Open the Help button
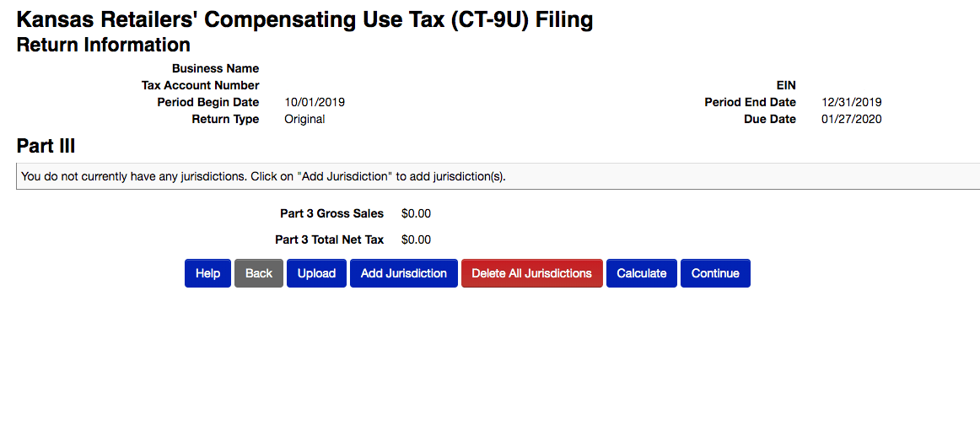The image size is (980, 425). (x=207, y=273)
